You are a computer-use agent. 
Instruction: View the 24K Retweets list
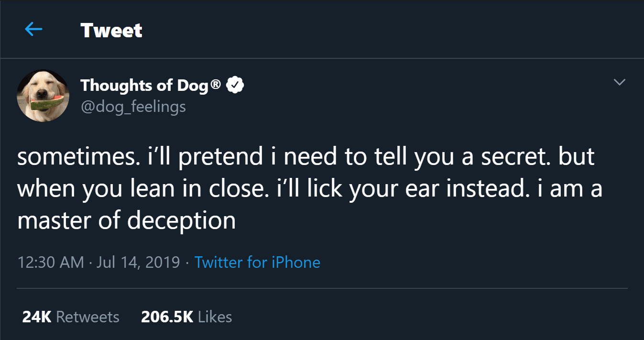[x=71, y=317]
